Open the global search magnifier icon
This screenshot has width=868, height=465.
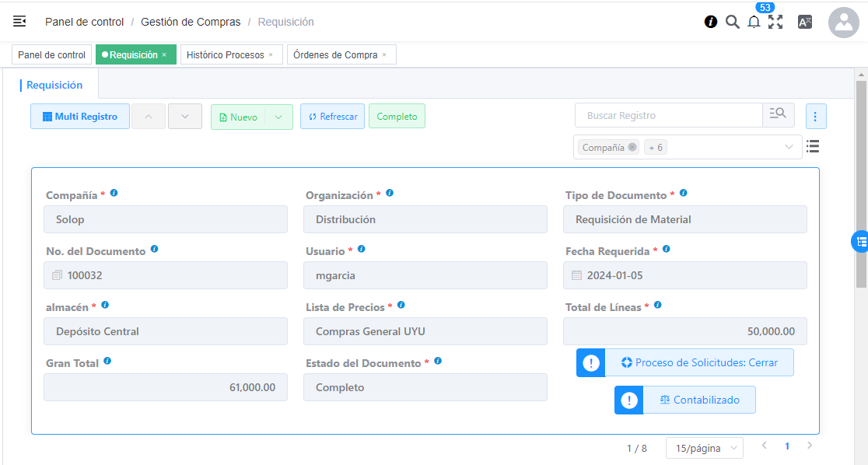click(x=732, y=22)
